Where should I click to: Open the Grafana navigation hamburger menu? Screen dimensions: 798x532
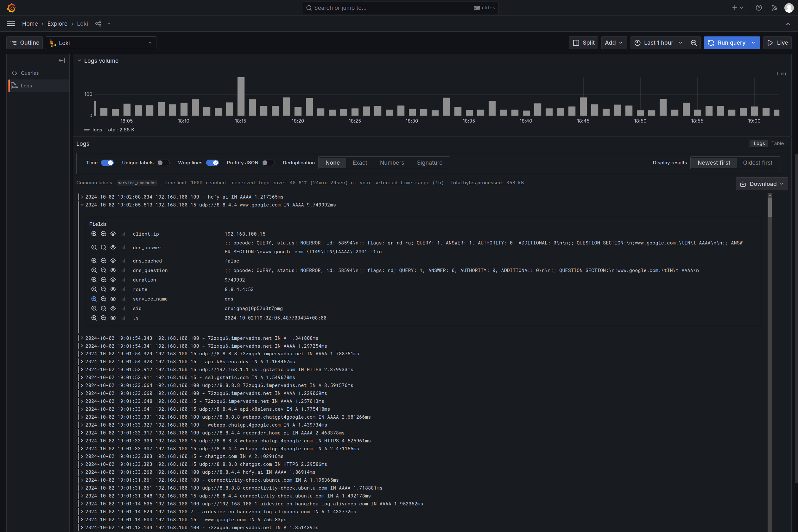11,24
